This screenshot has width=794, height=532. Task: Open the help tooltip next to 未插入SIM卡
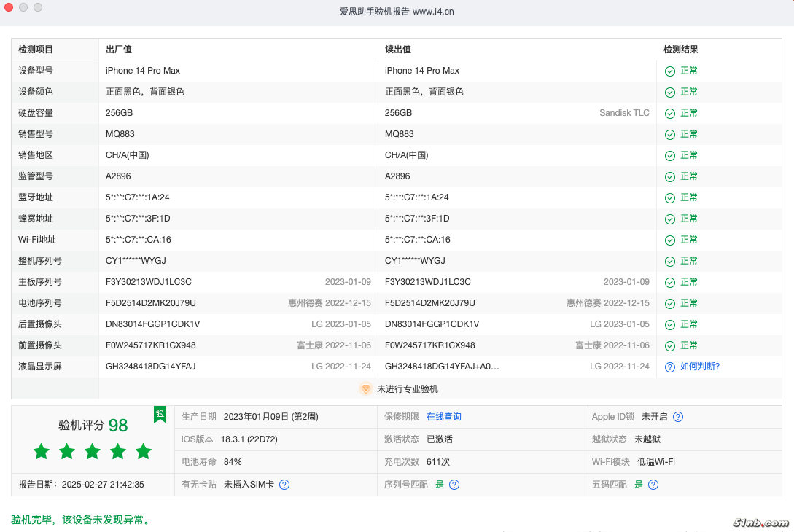point(284,485)
